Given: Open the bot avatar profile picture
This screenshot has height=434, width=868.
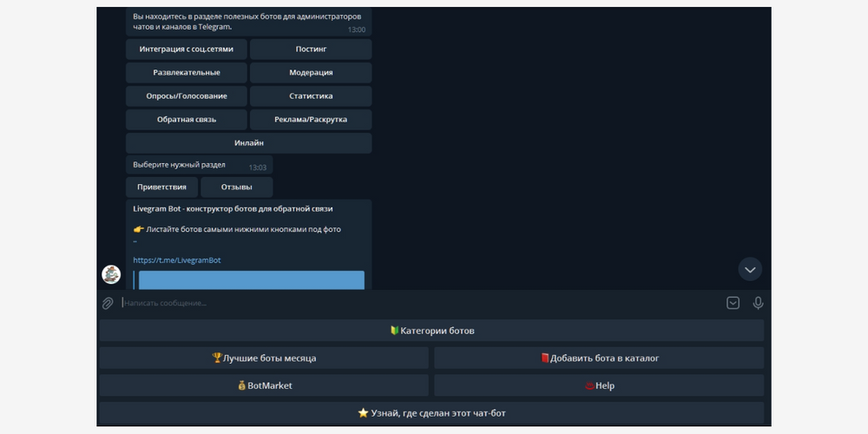Looking at the screenshot, I should coord(111,274).
